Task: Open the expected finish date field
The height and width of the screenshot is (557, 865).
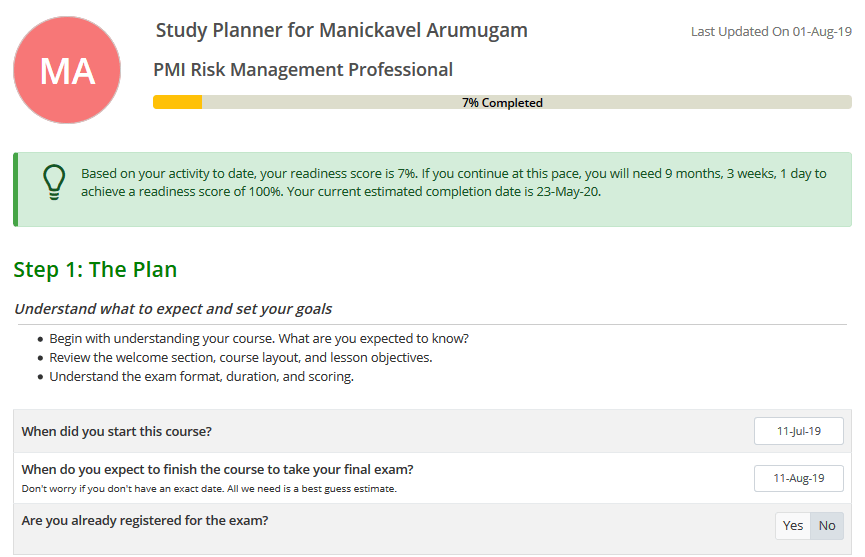Action: click(x=798, y=478)
